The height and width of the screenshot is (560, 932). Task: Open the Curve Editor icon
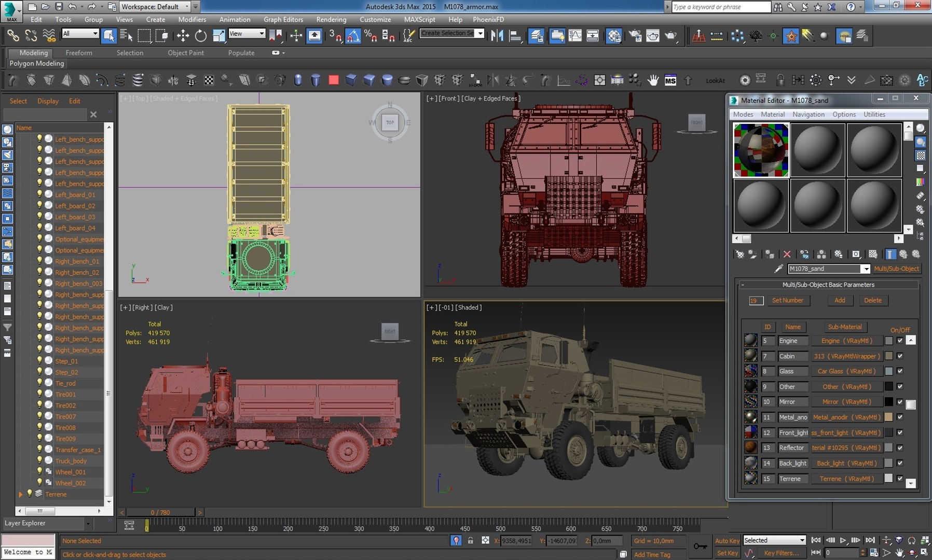click(575, 35)
